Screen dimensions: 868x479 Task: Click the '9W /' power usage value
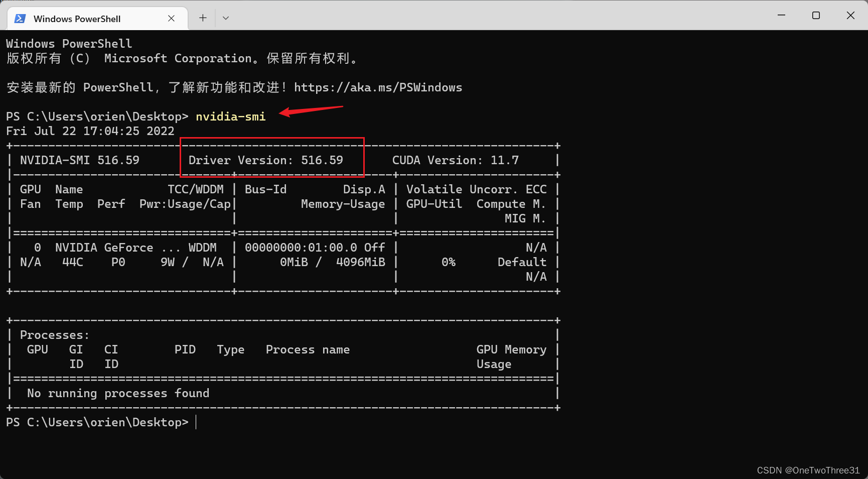(175, 262)
